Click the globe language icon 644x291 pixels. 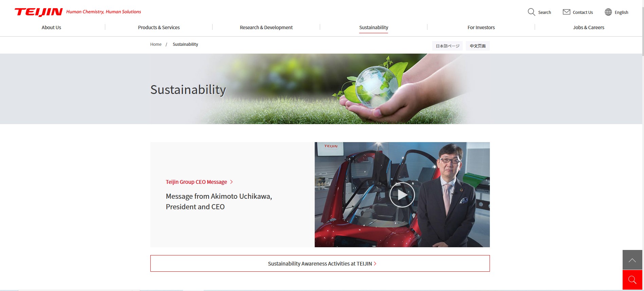click(608, 12)
